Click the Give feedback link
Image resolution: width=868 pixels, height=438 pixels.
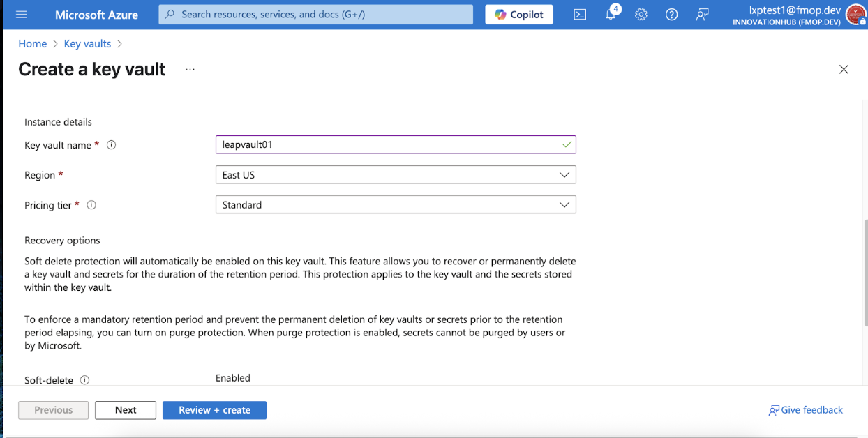pyautogui.click(x=805, y=410)
